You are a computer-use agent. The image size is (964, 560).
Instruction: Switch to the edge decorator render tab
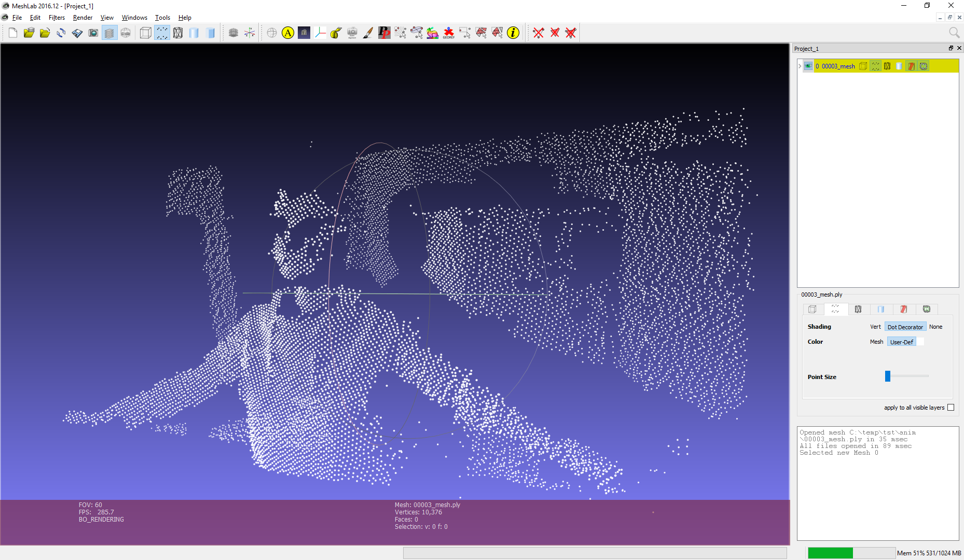927,310
